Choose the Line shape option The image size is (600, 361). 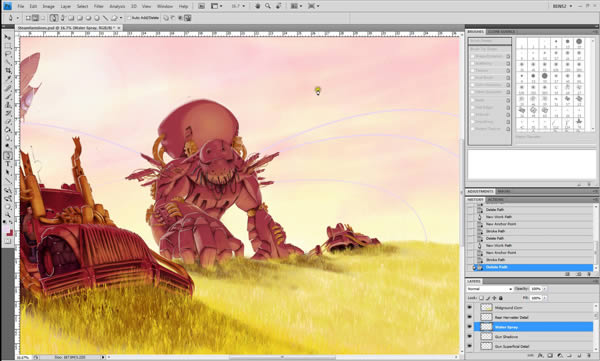tap(105, 18)
